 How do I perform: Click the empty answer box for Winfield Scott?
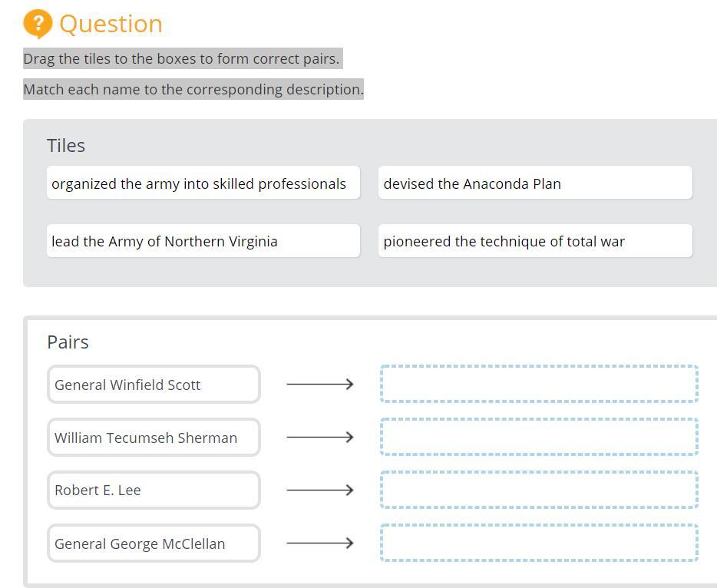[x=538, y=384]
